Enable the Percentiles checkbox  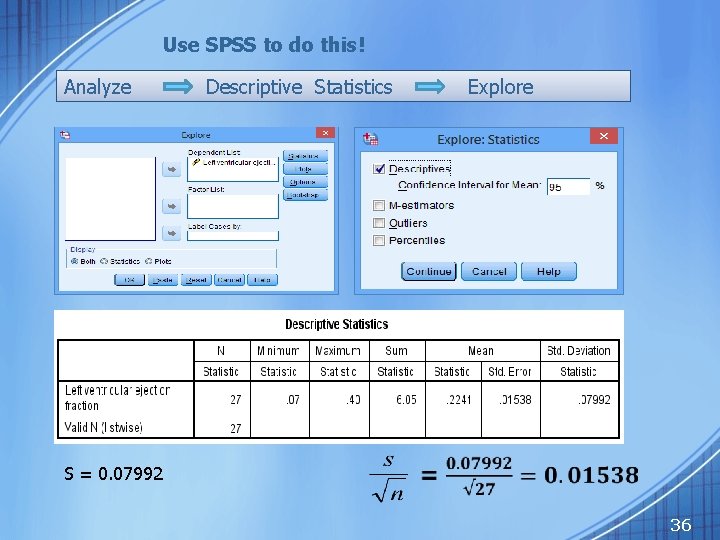[x=379, y=240]
